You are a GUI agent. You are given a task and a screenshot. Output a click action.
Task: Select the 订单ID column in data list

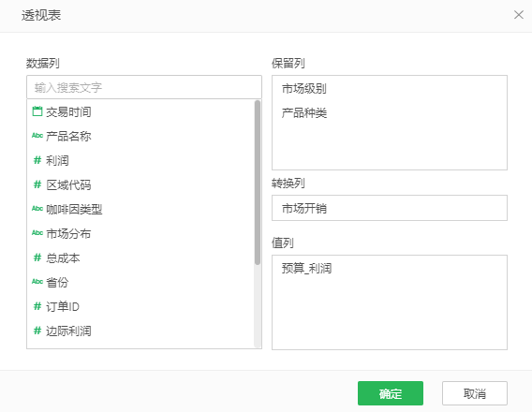pyautogui.click(x=140, y=306)
